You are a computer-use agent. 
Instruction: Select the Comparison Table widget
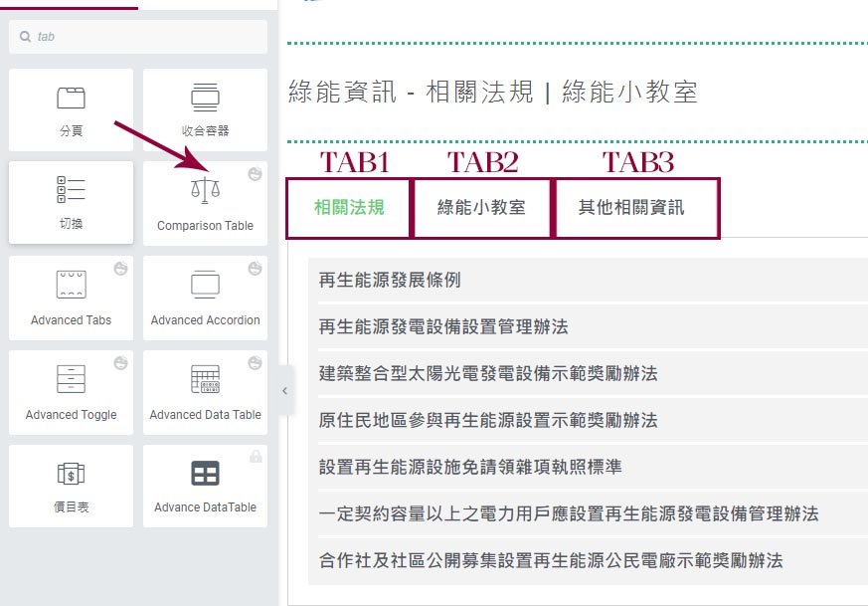205,203
